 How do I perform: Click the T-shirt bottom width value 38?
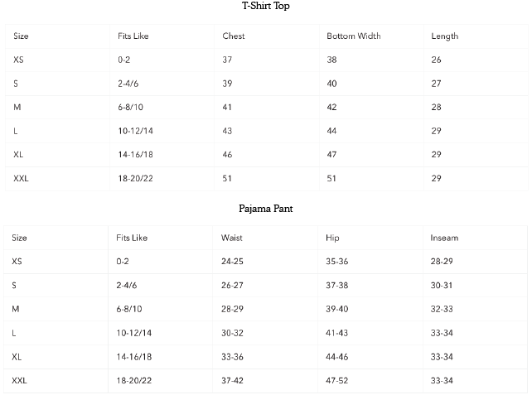coord(331,60)
